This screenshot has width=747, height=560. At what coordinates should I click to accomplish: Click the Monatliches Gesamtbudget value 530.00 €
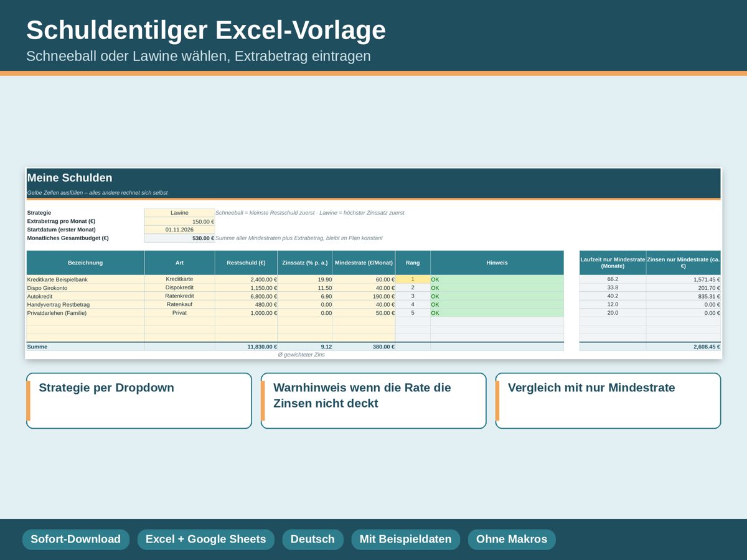pos(179,238)
